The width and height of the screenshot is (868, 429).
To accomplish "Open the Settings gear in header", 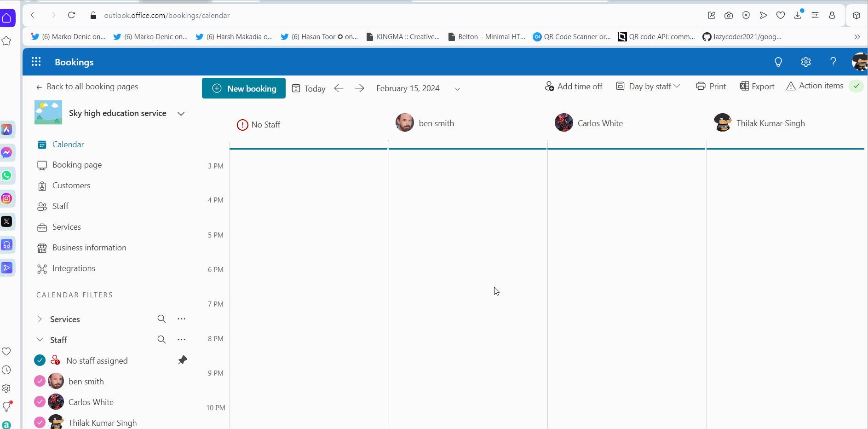I will click(x=806, y=62).
